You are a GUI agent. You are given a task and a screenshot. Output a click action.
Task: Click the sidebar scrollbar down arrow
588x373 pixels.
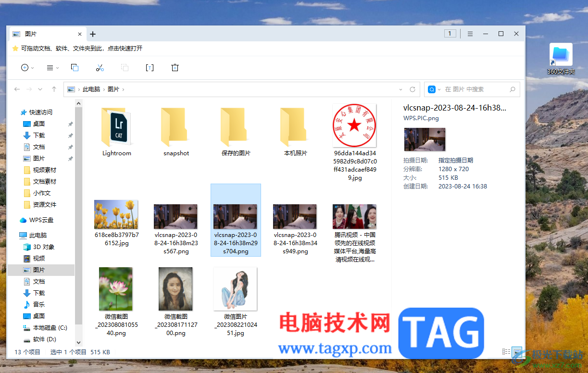79,343
